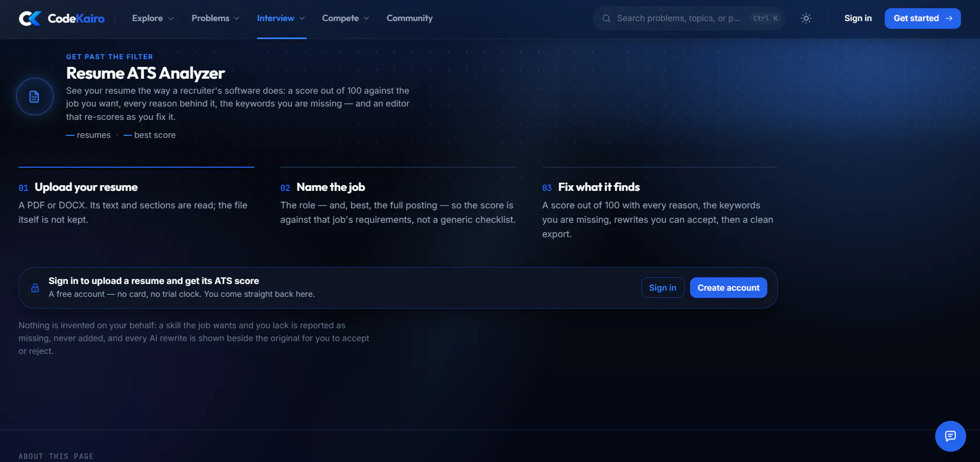Click the 'resumes' stat text

[x=89, y=135]
